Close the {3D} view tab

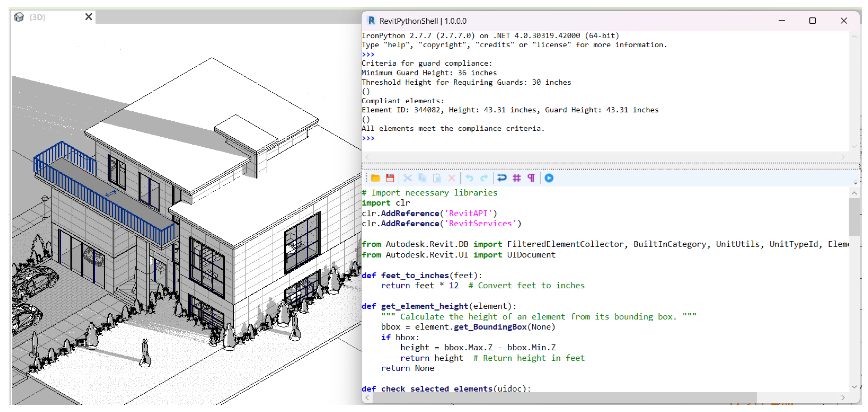(89, 17)
